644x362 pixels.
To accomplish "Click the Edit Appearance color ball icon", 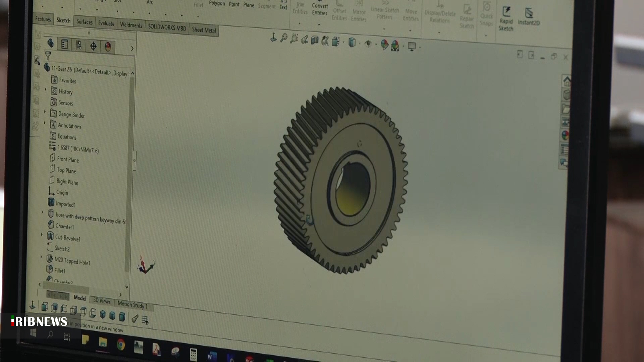I will click(x=384, y=44).
